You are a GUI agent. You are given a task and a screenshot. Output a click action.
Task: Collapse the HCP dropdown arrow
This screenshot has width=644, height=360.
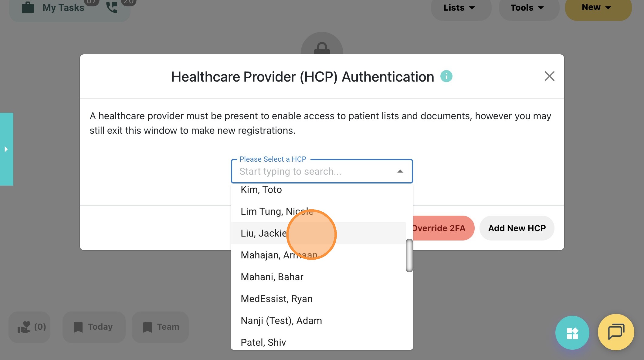click(400, 171)
